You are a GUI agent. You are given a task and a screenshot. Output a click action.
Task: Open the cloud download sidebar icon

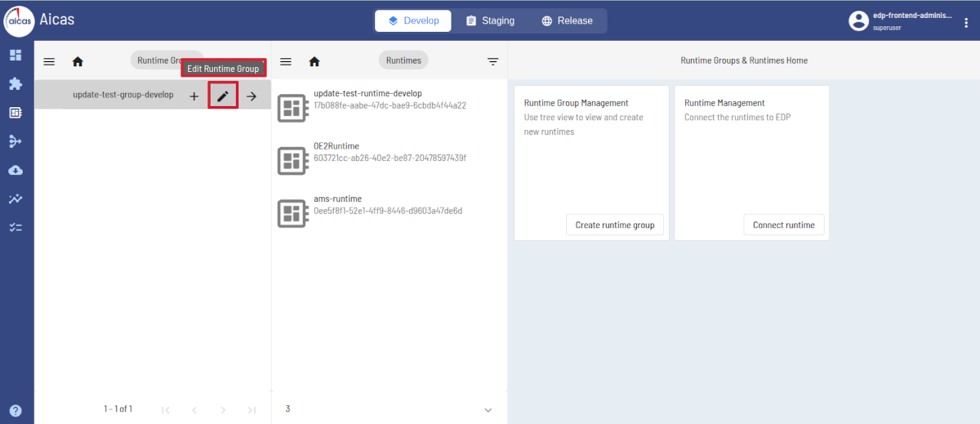click(16, 170)
